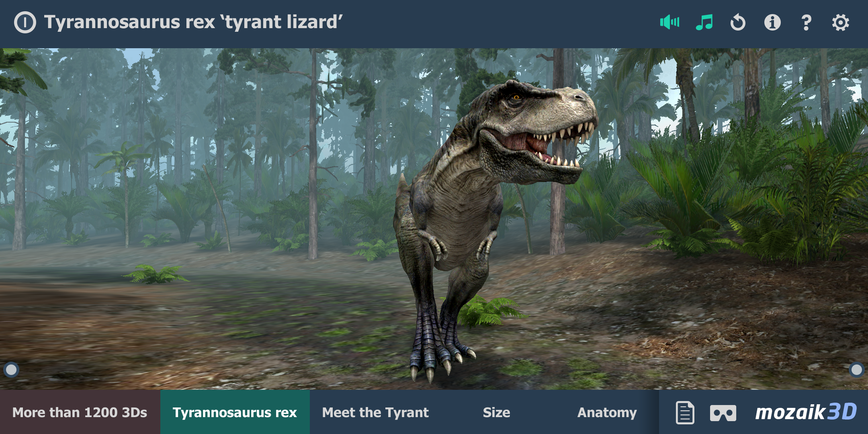Click the left circular handle

pos(11,370)
